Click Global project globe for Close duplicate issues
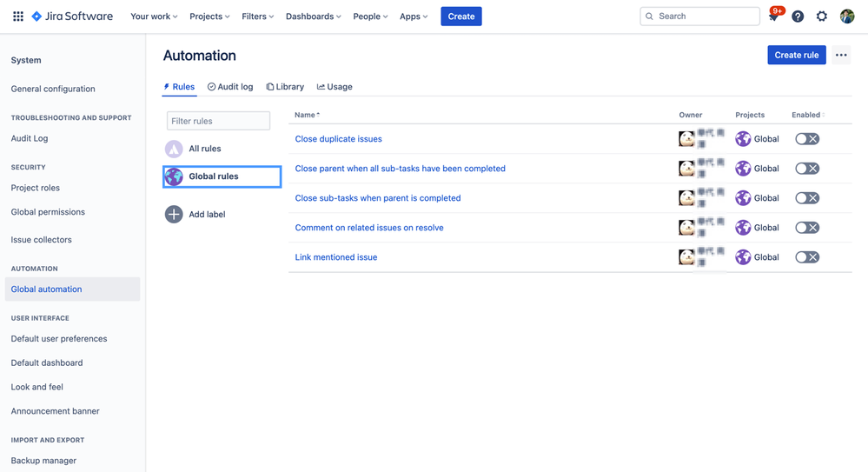868x472 pixels. tap(743, 138)
